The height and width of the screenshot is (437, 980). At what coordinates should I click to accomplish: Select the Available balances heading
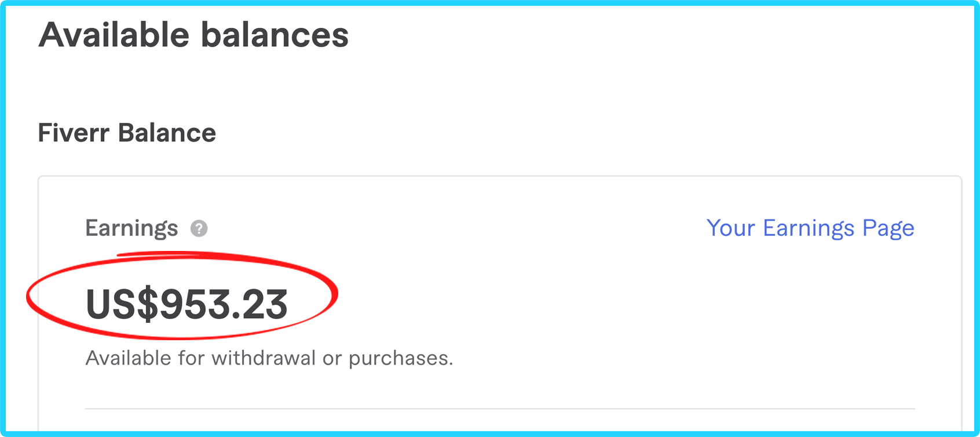pyautogui.click(x=193, y=35)
